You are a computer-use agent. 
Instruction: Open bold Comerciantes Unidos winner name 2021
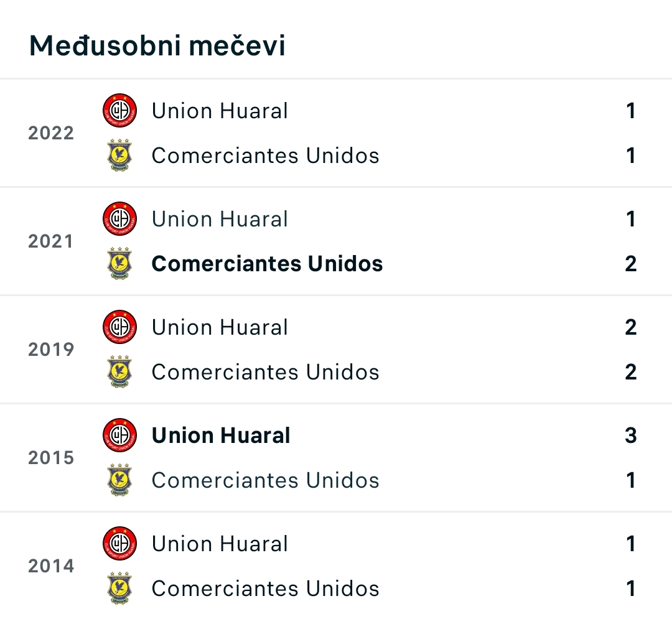click(267, 263)
